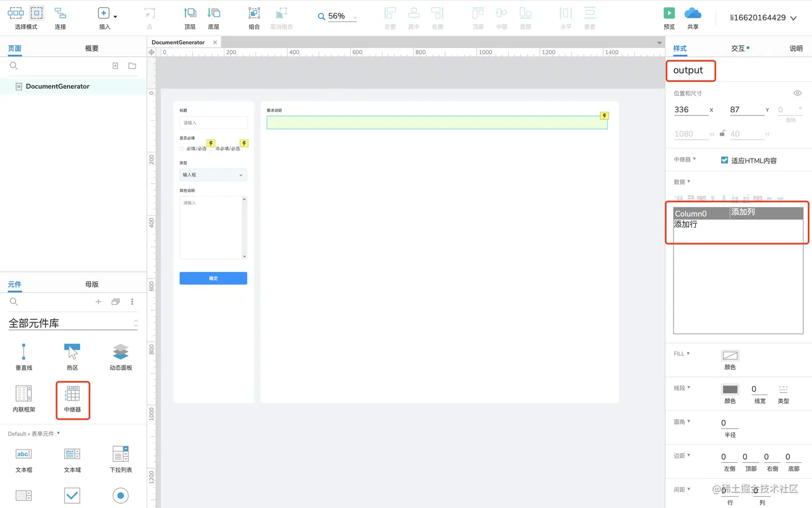Screen dimensions: 812x508
Task: Align bottom using the 底部 toolbar icon
Action: coord(525,13)
